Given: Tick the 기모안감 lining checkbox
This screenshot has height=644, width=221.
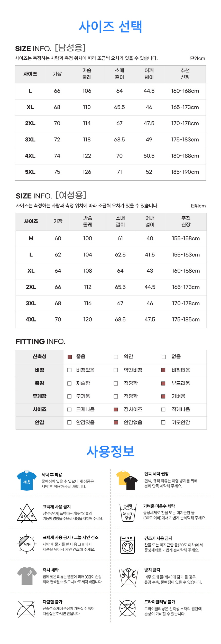Looking at the screenshot, I should [163, 422].
